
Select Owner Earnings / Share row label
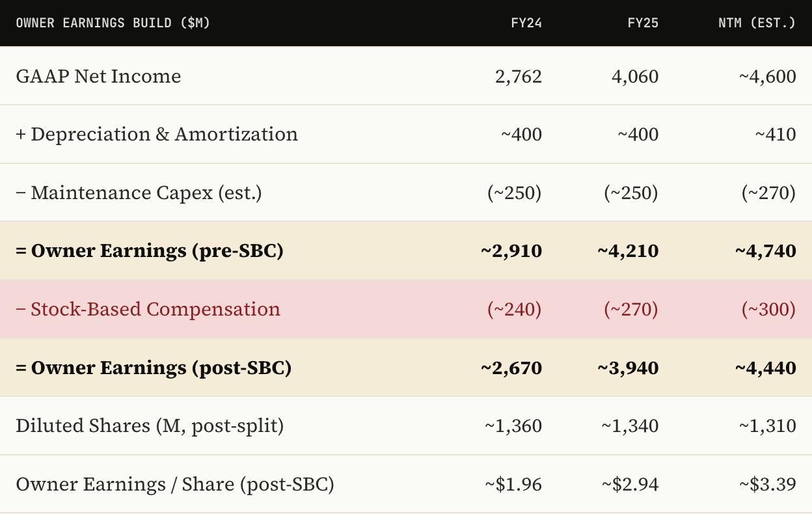(x=175, y=484)
